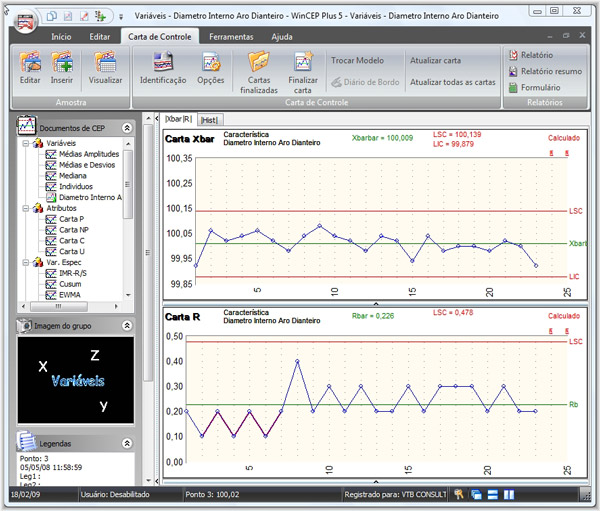Collapse the Imagem do grupo panel
This screenshot has width=600, height=511.
(127, 326)
